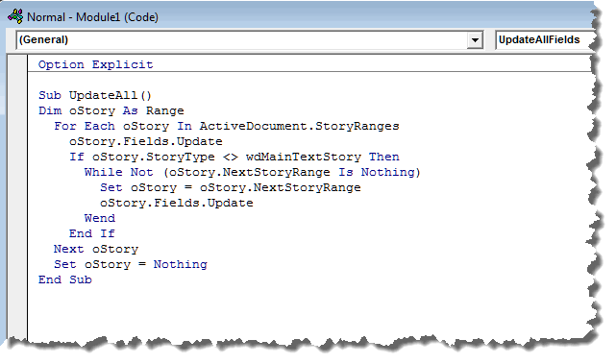616x364 pixels.
Task: Click the VBA module icon in title bar
Action: point(15,16)
